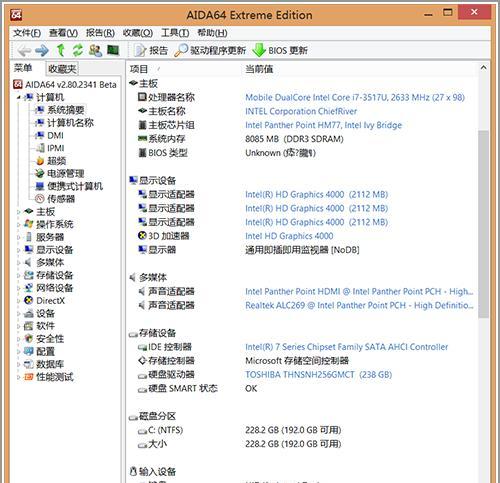The width and height of the screenshot is (500, 483).
Task: Click the 设备 icon in the tree
Action: coord(29,313)
